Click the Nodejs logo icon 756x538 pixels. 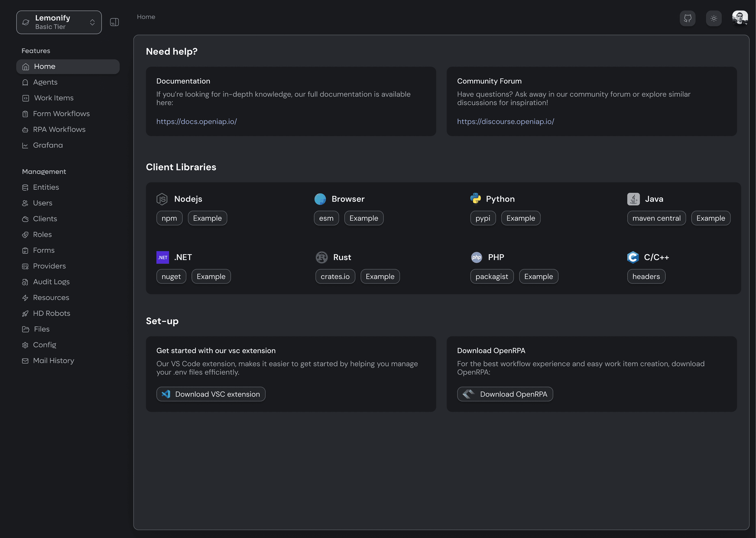(x=162, y=199)
